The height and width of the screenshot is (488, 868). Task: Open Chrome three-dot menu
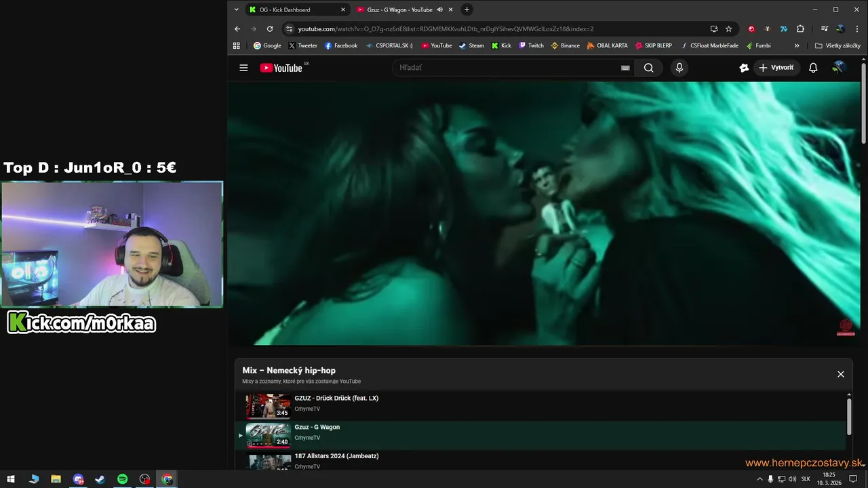(857, 28)
